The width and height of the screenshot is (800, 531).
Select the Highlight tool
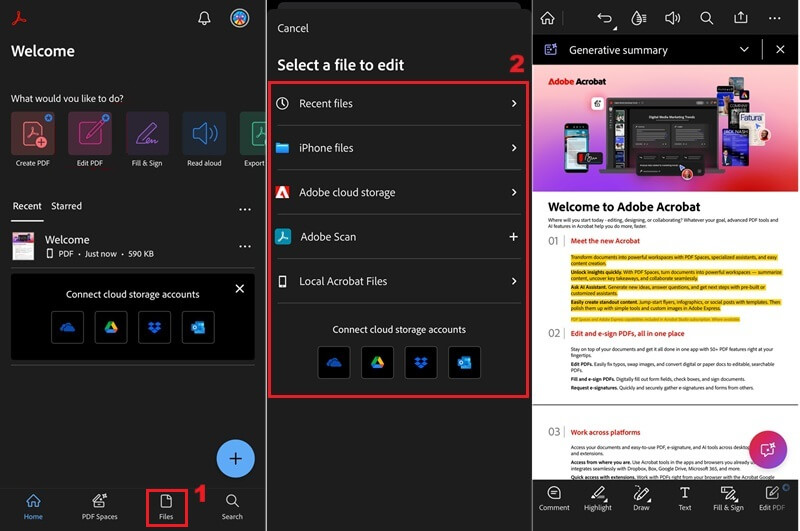(598, 498)
